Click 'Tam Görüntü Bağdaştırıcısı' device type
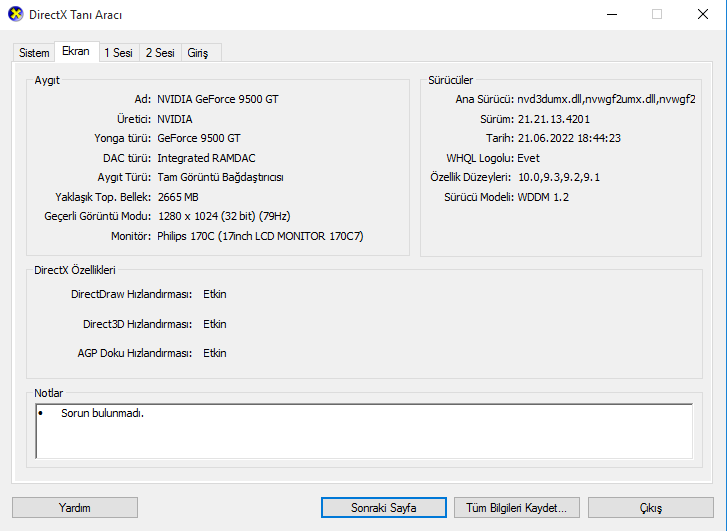Screen dimensions: 727x531 click(221, 177)
